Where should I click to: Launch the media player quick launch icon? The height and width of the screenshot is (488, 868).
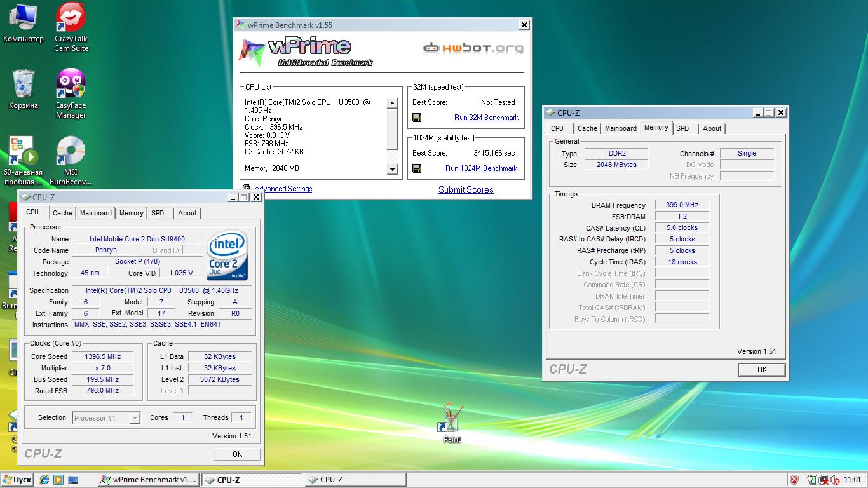click(x=58, y=480)
